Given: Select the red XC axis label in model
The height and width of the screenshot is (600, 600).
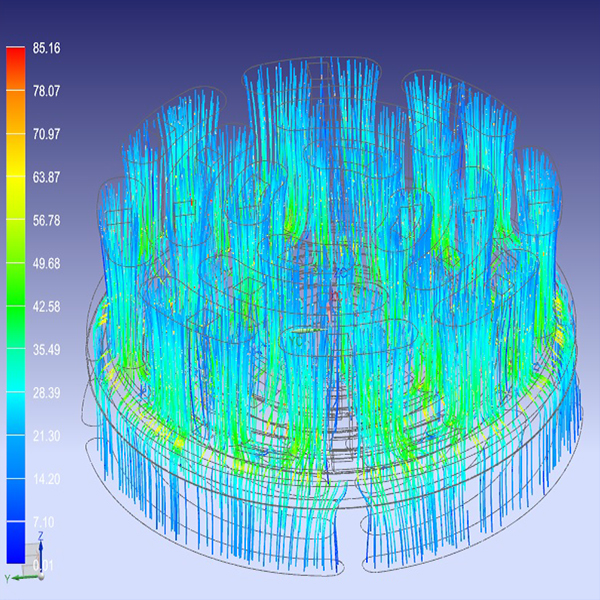Looking at the screenshot, I should point(335,295).
